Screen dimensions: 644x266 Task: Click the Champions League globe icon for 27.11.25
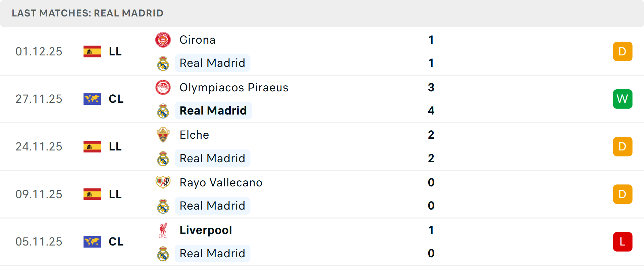[x=92, y=99]
